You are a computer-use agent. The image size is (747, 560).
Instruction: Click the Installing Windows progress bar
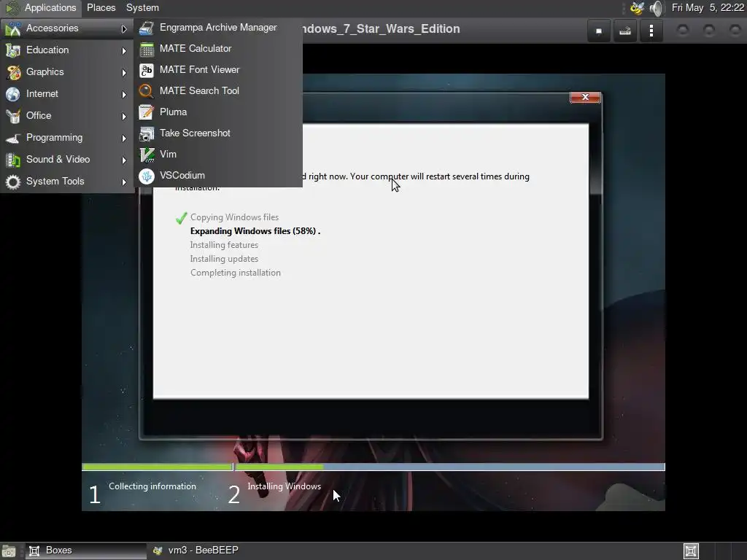pos(450,467)
